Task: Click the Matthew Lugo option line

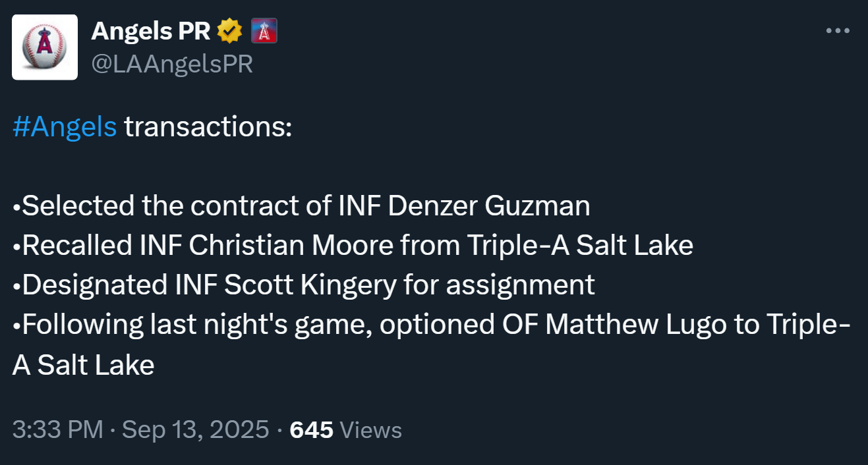Action: tap(433, 324)
